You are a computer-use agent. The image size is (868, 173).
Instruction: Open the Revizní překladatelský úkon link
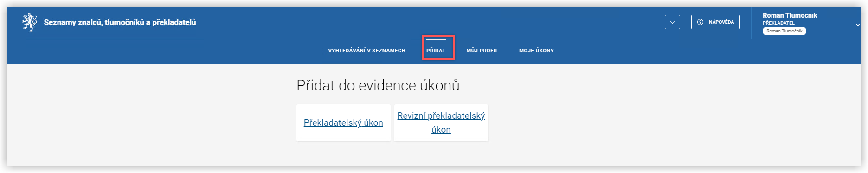(x=441, y=123)
